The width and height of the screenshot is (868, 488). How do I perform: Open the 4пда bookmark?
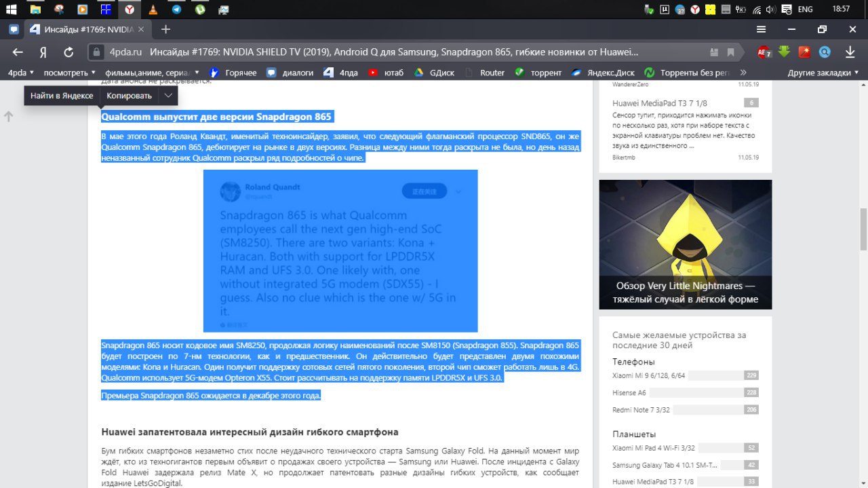coord(341,73)
